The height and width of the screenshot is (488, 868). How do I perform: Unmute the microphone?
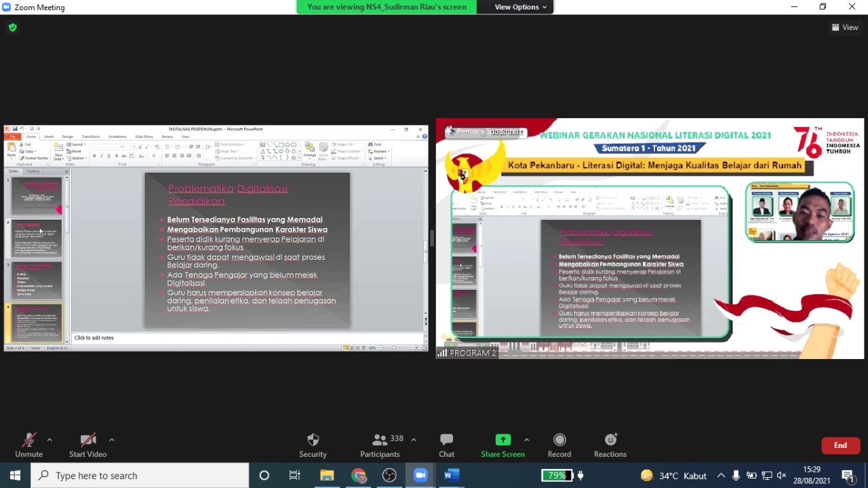28,445
